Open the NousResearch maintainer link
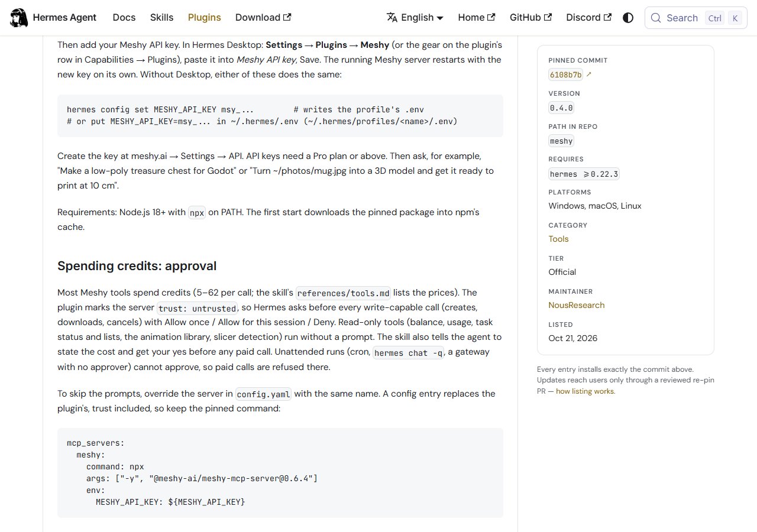The height and width of the screenshot is (532, 757). pyautogui.click(x=577, y=305)
